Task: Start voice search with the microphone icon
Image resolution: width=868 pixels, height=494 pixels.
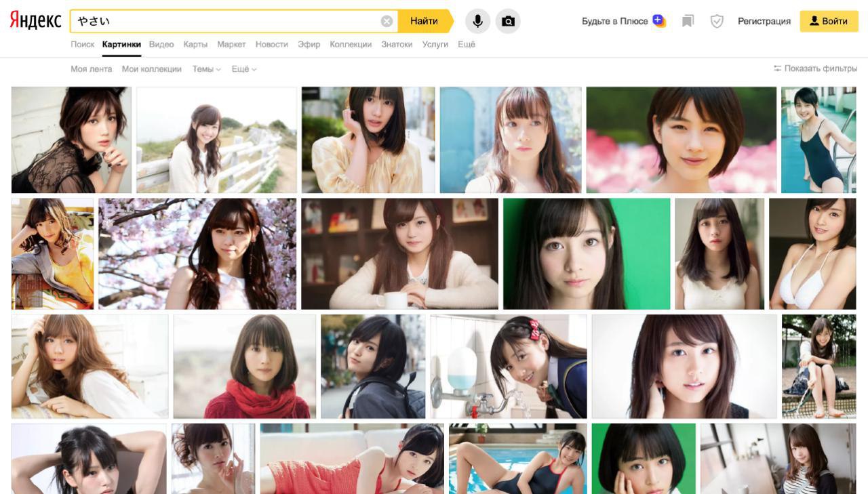Action: pyautogui.click(x=477, y=21)
